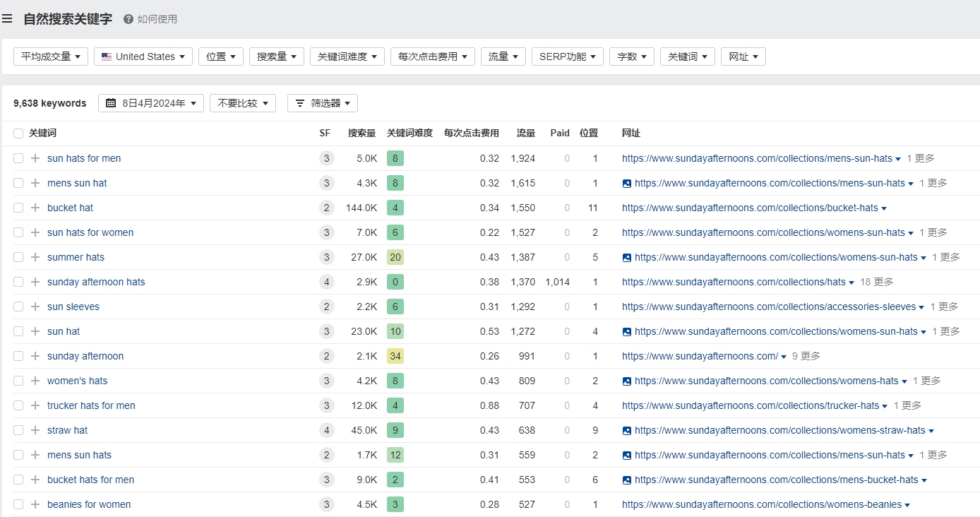
Task: Add 'sun hats for women' with plus icon
Action: [35, 232]
